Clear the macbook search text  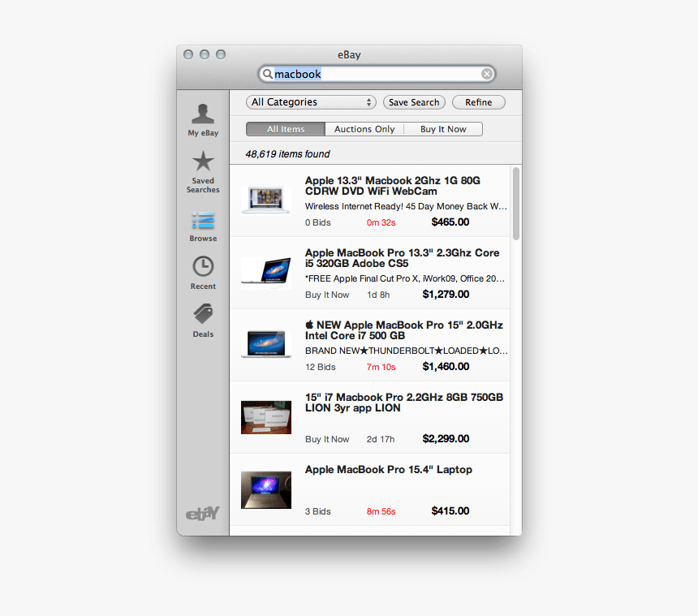pos(487,74)
